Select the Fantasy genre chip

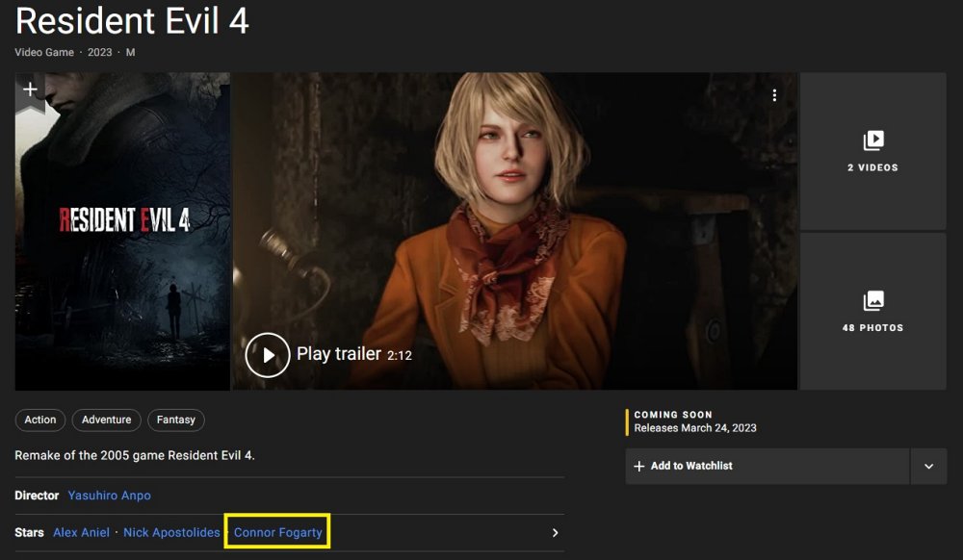coord(175,420)
